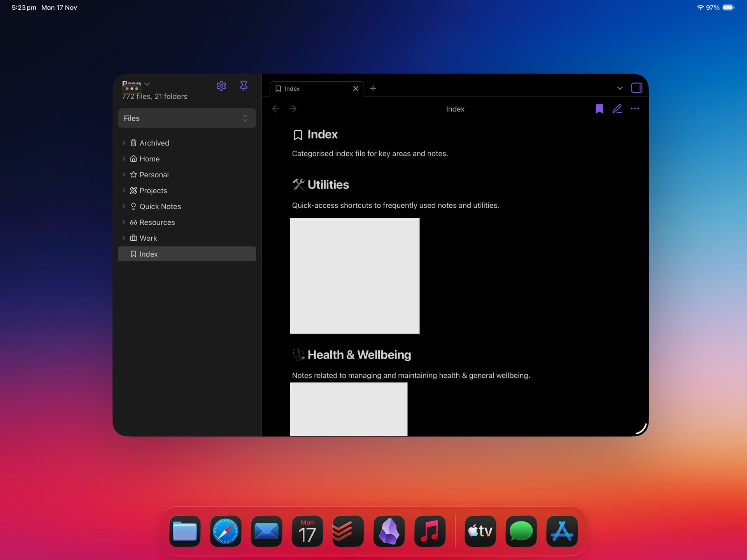Screen dimensions: 747x560
Task: Open the settings gear in sidebar
Action: [x=221, y=86]
